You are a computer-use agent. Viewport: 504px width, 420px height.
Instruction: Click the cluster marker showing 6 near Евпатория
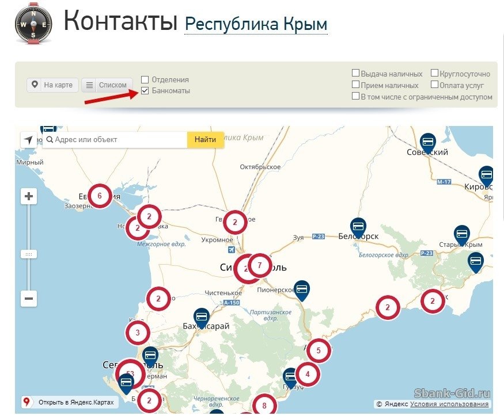[x=100, y=195]
